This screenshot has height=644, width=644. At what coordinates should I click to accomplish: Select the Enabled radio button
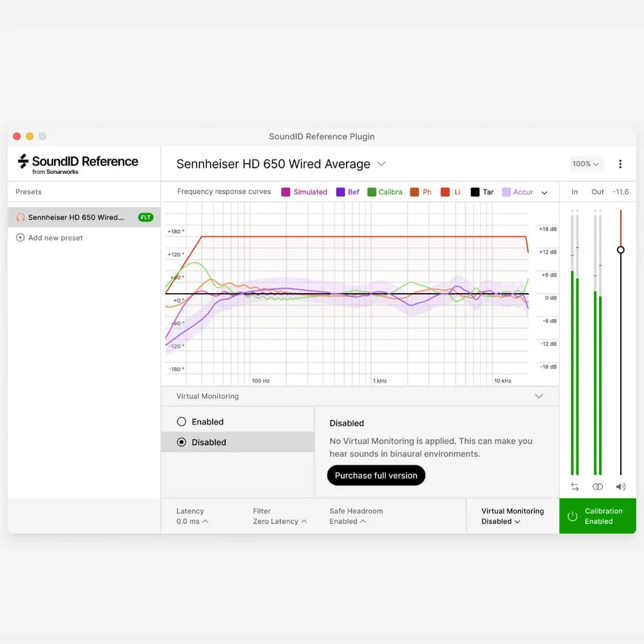click(x=182, y=421)
